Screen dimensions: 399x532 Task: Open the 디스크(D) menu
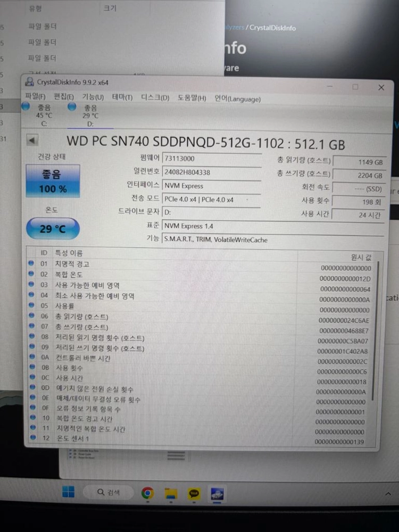click(155, 98)
